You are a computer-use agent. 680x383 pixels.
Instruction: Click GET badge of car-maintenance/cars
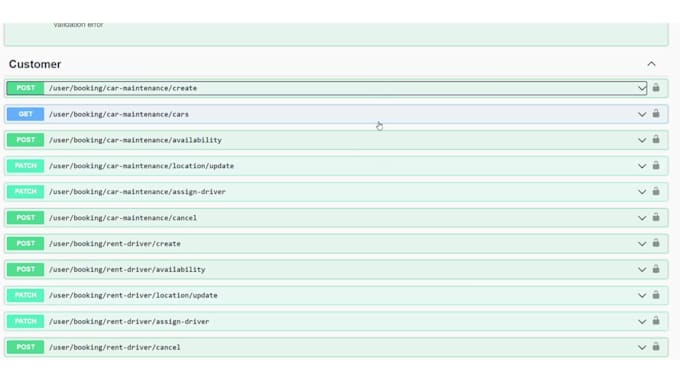(25, 114)
